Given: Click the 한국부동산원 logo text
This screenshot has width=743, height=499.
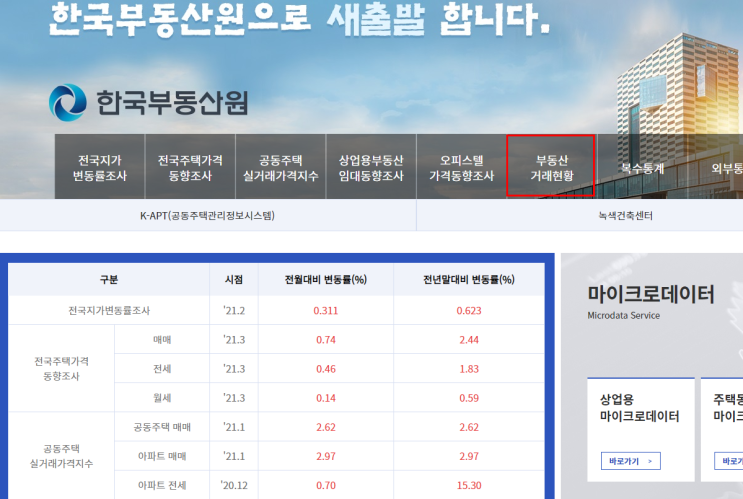Looking at the screenshot, I should [172, 103].
